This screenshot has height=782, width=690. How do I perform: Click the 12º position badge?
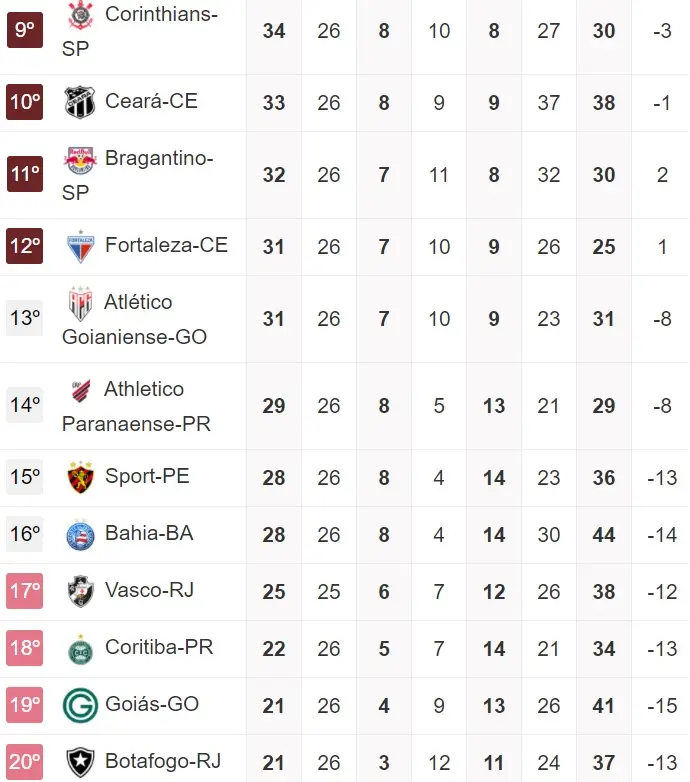[24, 246]
